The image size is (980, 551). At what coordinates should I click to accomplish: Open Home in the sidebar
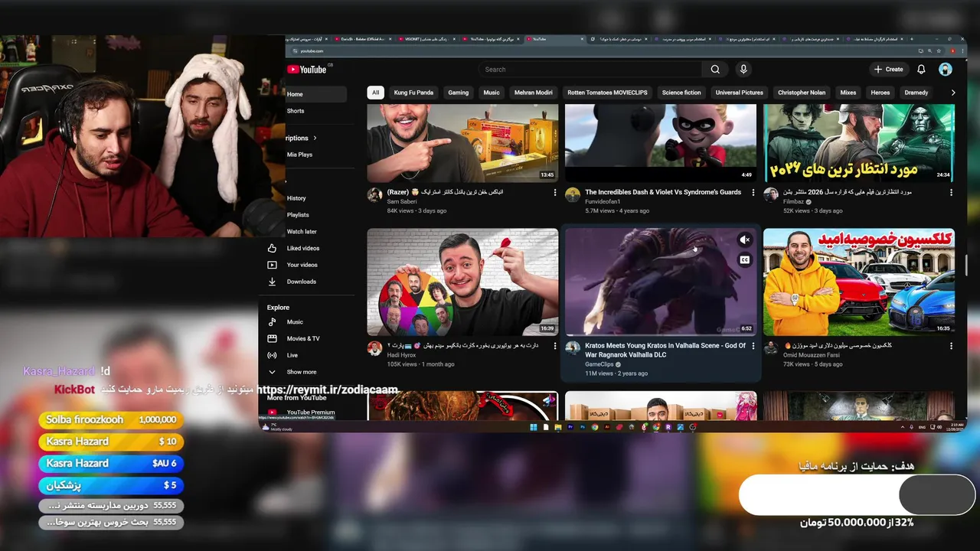click(x=315, y=95)
